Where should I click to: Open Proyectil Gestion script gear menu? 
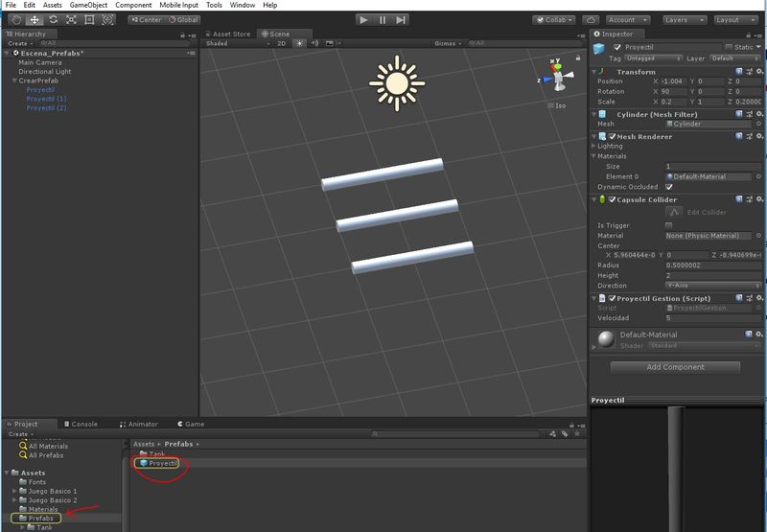tap(759, 298)
